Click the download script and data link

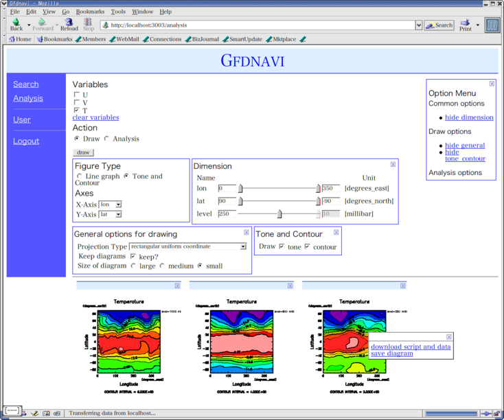pos(411,347)
